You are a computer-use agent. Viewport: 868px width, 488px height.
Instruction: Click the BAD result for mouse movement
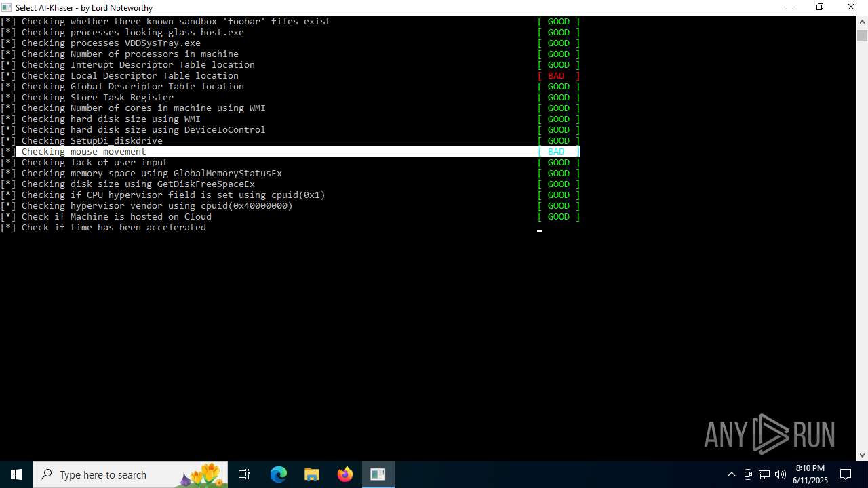tap(559, 152)
